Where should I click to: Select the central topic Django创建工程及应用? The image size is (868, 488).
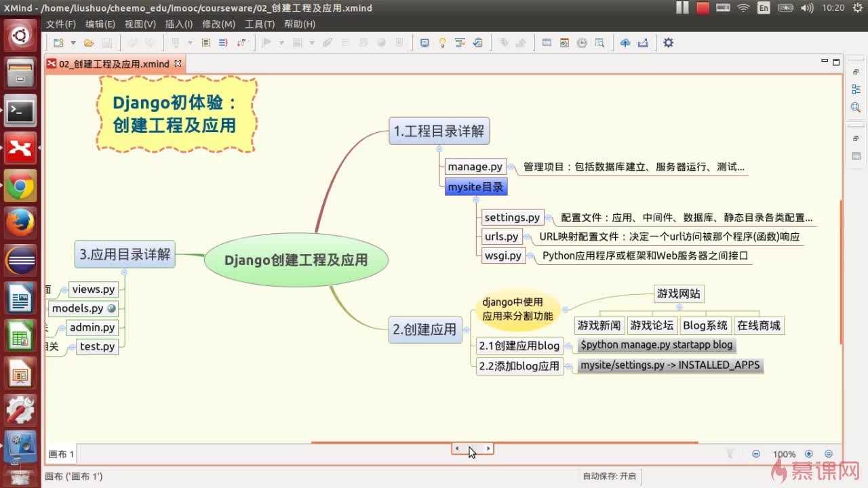click(296, 260)
